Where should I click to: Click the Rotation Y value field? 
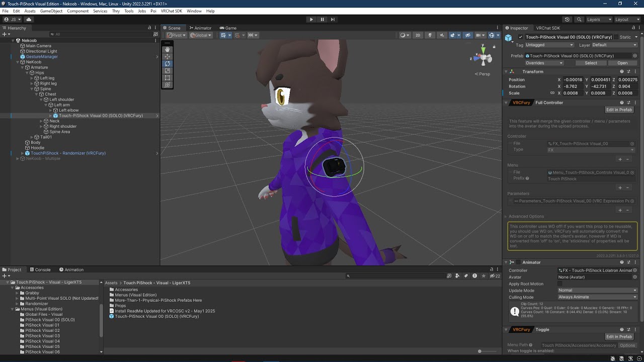pos(600,86)
